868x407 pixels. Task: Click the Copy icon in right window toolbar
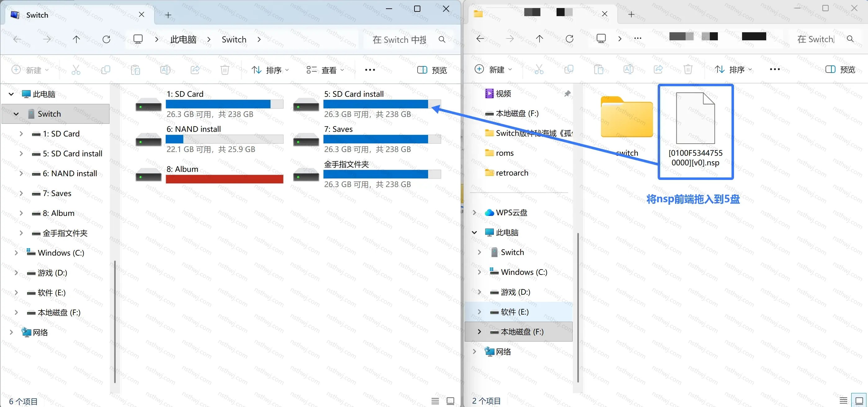click(569, 69)
